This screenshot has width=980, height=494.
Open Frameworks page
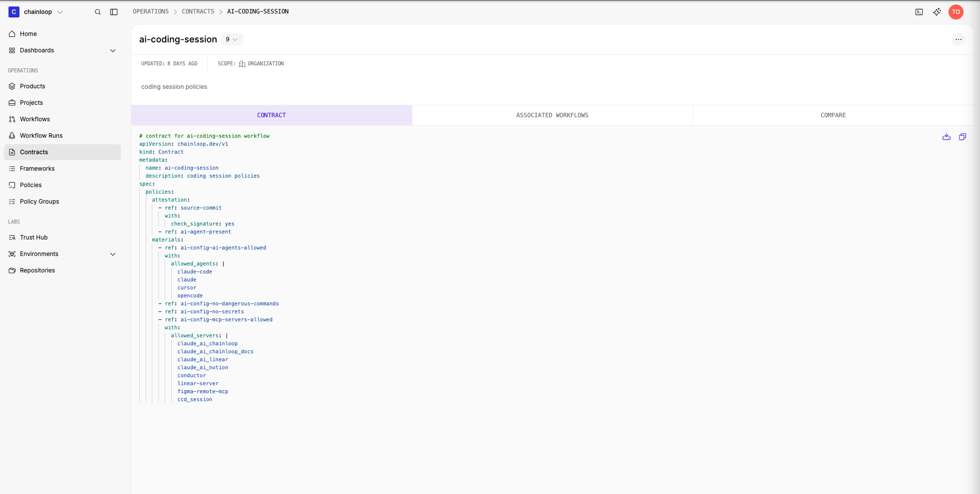tap(62, 169)
